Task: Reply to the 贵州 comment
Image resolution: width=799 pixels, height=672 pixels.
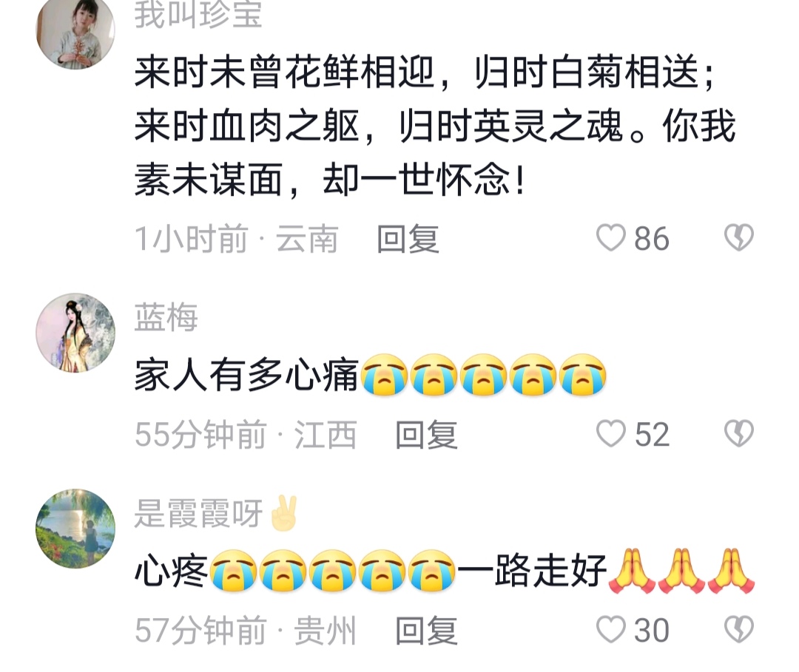Action: click(427, 631)
